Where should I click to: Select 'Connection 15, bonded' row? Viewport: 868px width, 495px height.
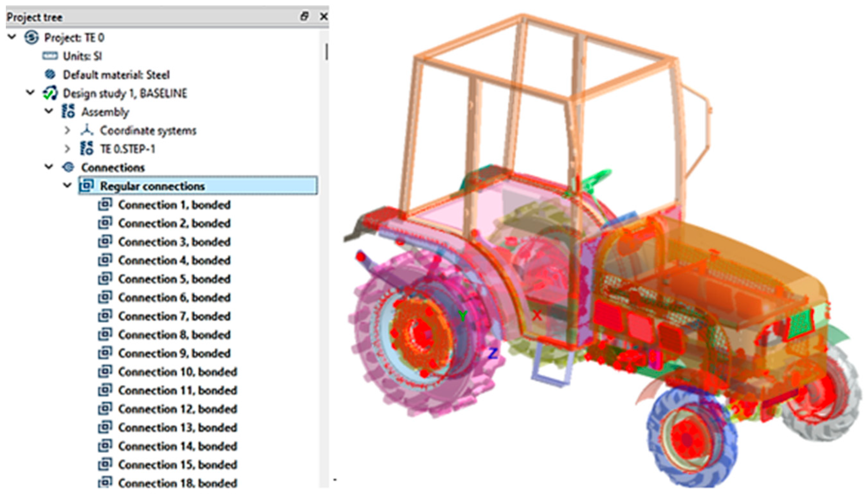coord(177,464)
